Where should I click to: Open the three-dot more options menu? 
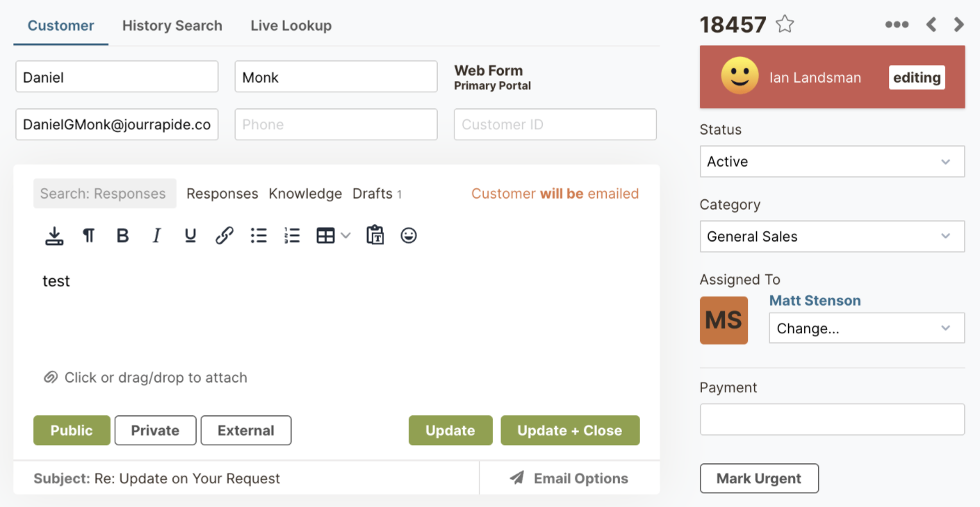(x=897, y=25)
